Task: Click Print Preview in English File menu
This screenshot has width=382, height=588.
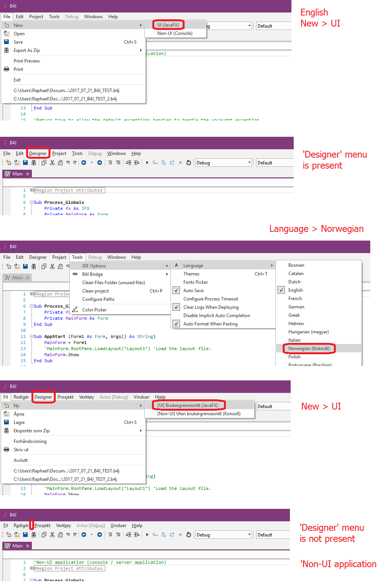Action: [x=73, y=61]
